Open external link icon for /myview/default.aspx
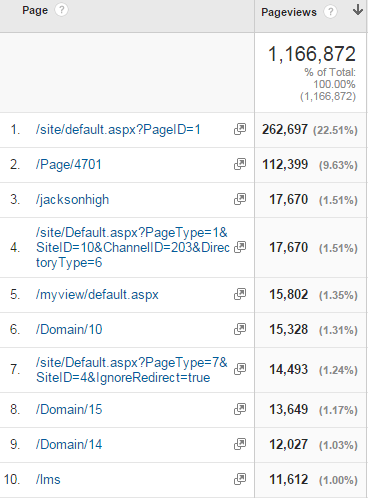 [x=240, y=294]
